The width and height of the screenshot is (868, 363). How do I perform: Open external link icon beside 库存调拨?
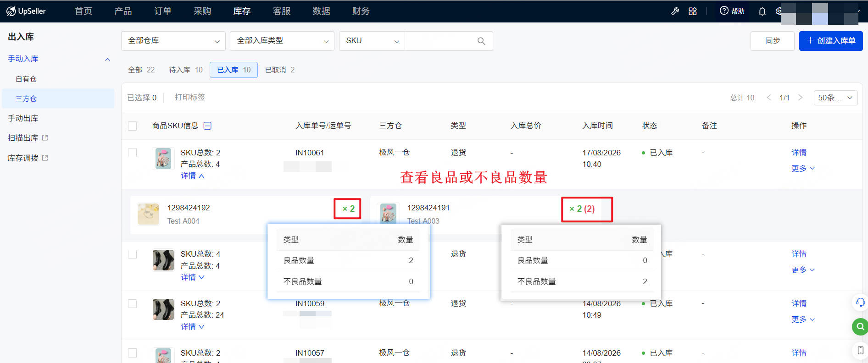(x=45, y=158)
